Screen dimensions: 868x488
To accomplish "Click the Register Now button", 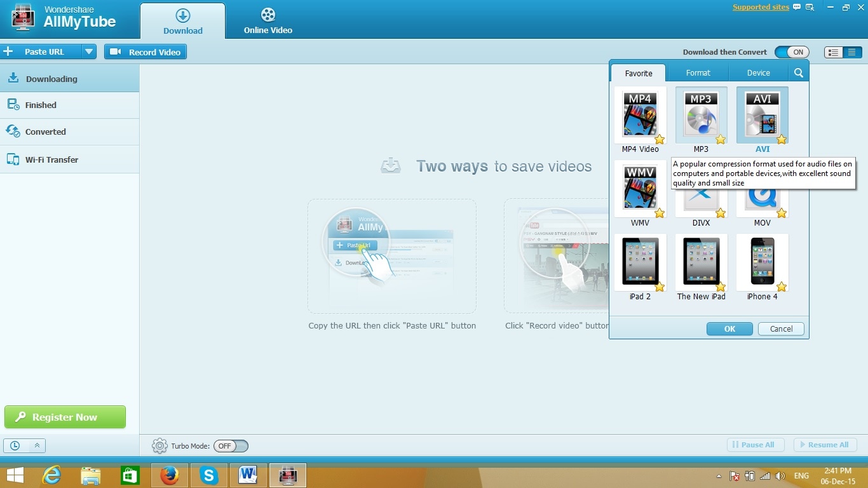I will [65, 417].
